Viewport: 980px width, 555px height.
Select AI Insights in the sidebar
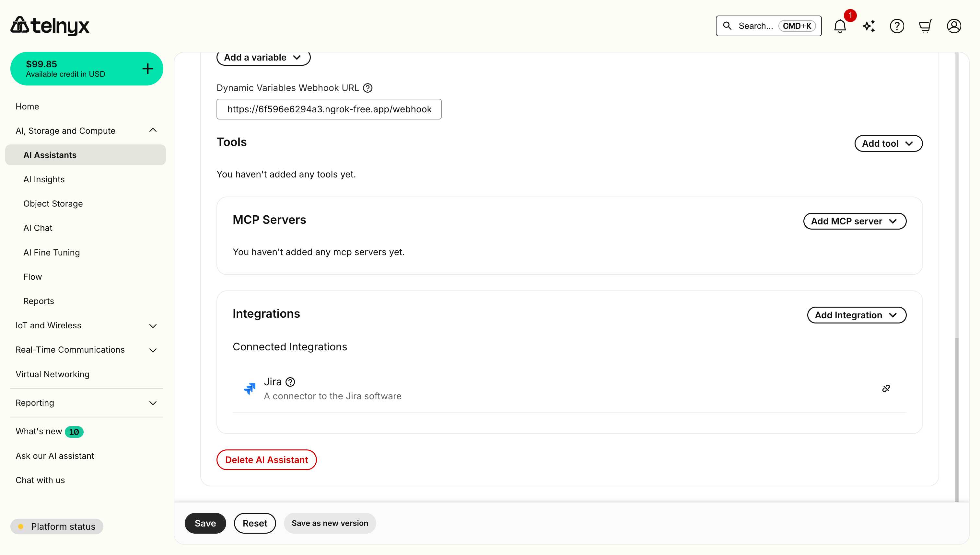[x=44, y=179]
